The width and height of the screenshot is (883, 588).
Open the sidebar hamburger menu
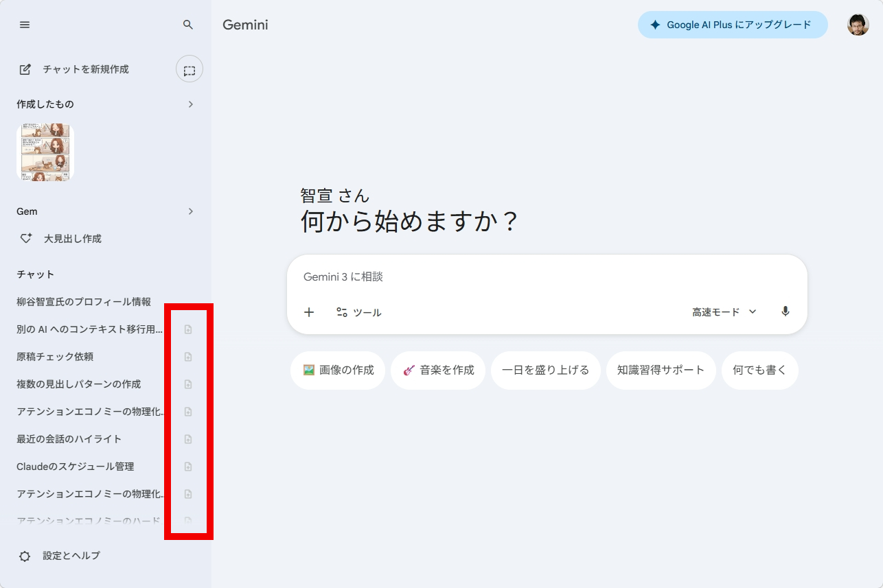[x=25, y=25]
